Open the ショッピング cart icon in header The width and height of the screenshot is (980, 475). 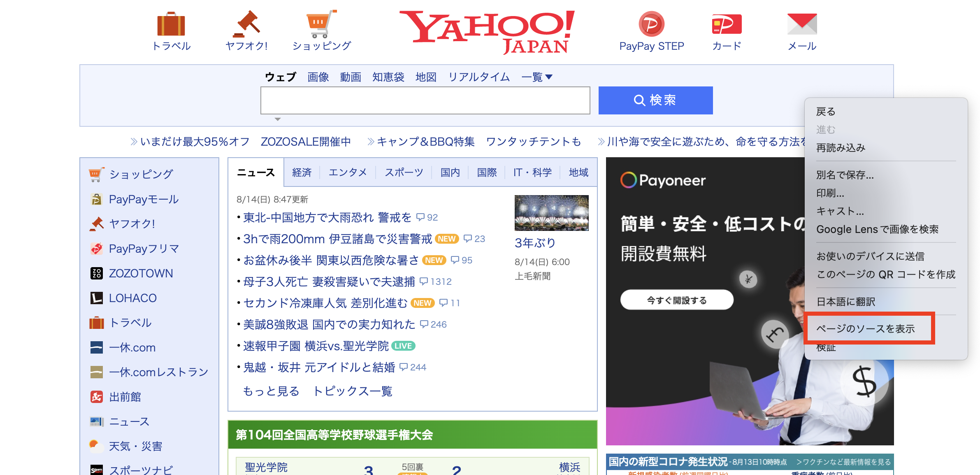coord(321,24)
